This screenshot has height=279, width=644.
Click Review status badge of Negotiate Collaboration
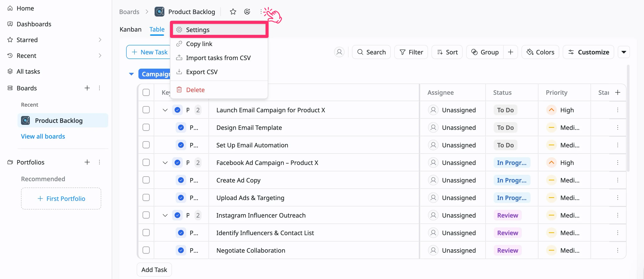pyautogui.click(x=508, y=250)
